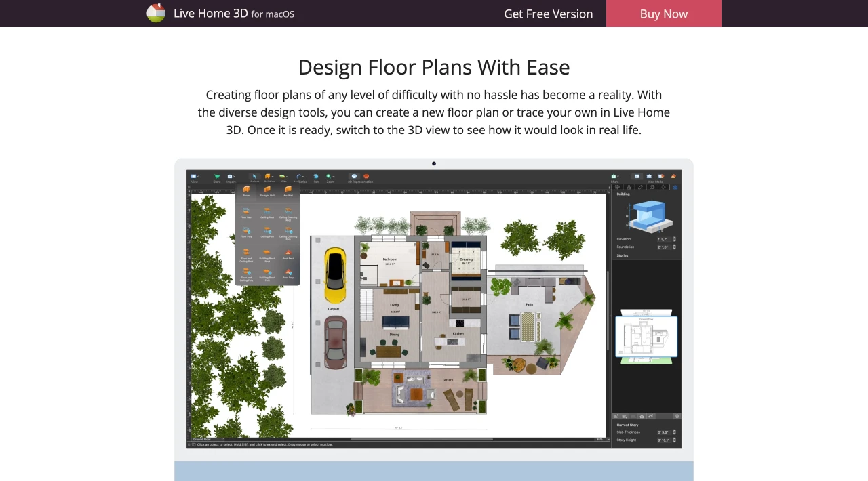The width and height of the screenshot is (868, 481).
Task: Enable the Select arrow tool
Action: pos(254,176)
